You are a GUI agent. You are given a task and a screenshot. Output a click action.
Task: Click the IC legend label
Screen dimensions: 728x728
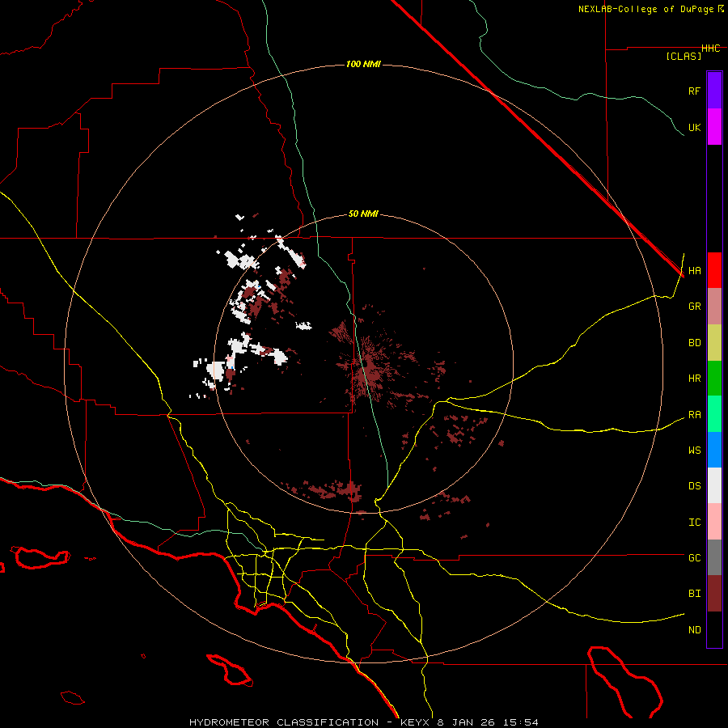tap(694, 523)
